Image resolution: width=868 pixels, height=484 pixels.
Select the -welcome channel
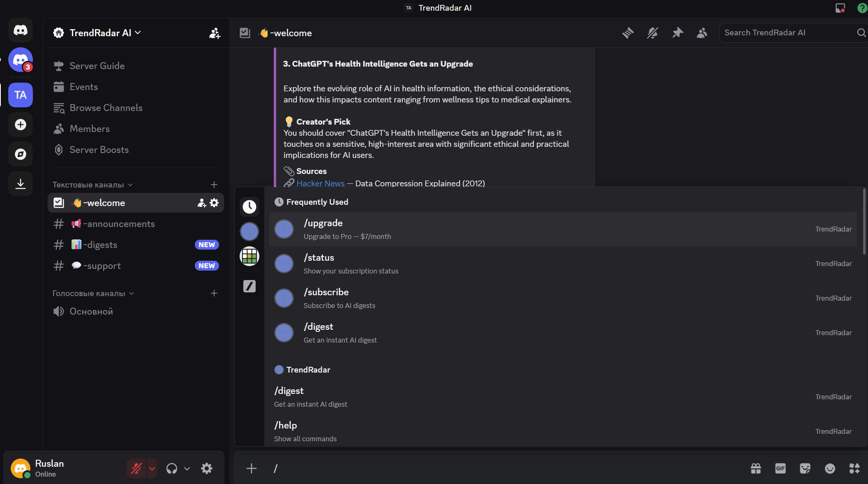(x=136, y=203)
